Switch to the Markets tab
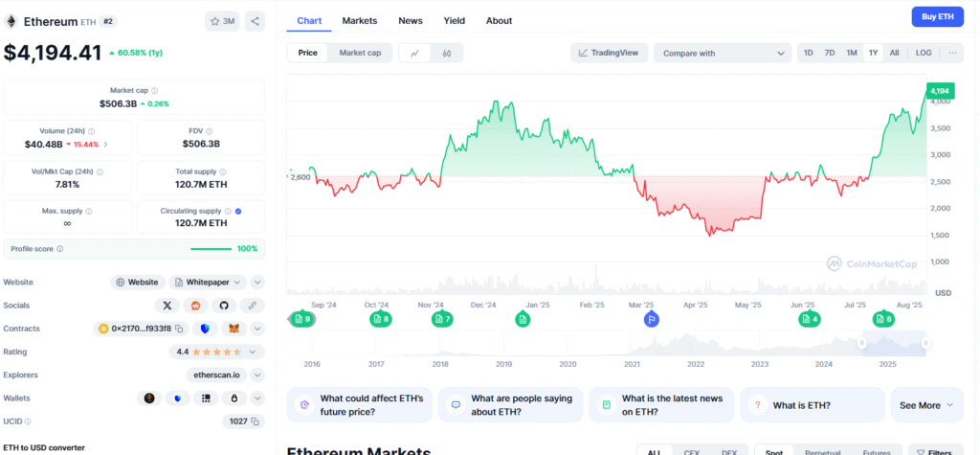Screen dimensions: 980x455 click(360, 21)
